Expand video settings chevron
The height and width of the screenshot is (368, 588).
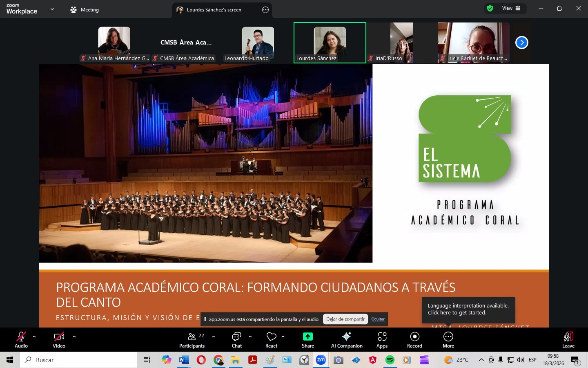[x=74, y=337]
